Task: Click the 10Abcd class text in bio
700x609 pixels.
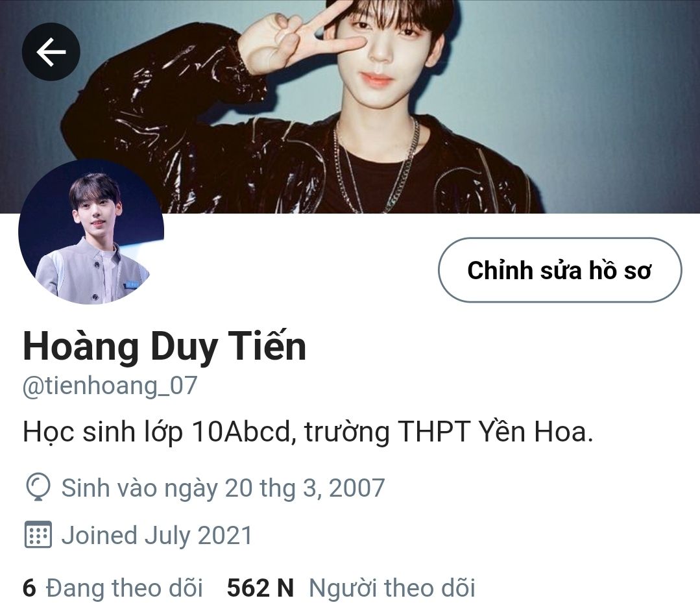Action: tap(241, 432)
